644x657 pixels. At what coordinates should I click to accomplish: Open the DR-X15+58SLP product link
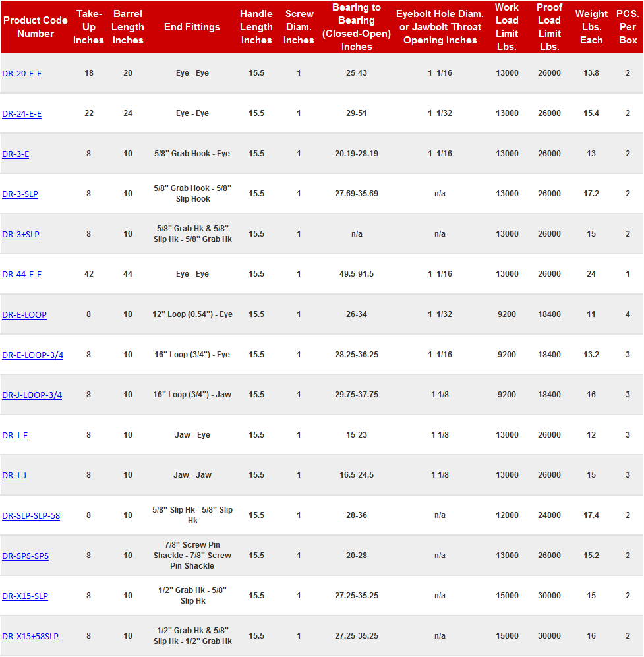30,636
